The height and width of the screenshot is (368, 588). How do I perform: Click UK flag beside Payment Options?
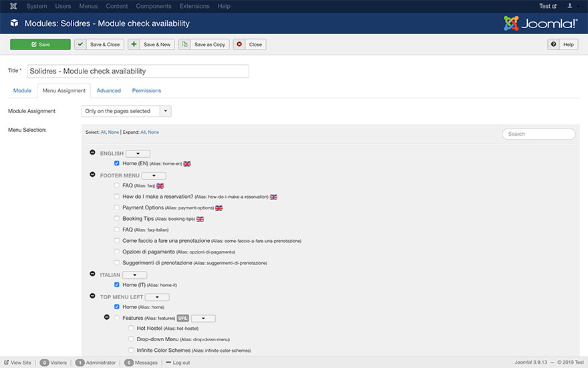pos(219,208)
